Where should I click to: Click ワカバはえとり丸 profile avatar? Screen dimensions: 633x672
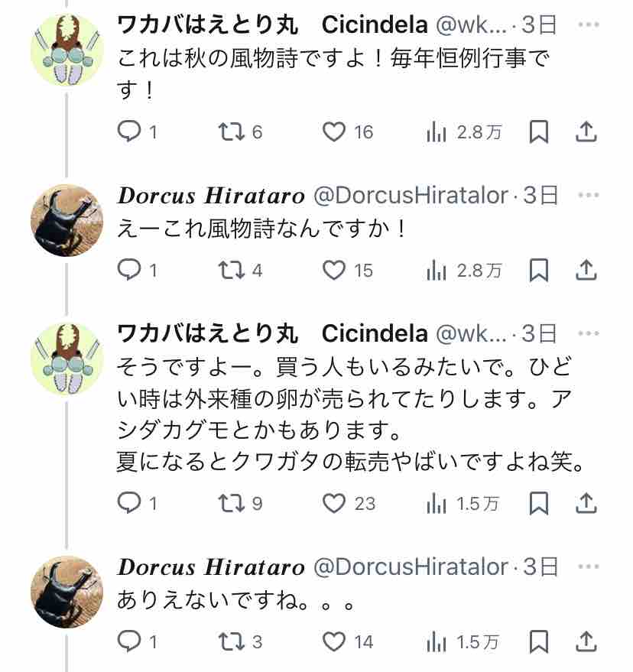click(x=67, y=50)
